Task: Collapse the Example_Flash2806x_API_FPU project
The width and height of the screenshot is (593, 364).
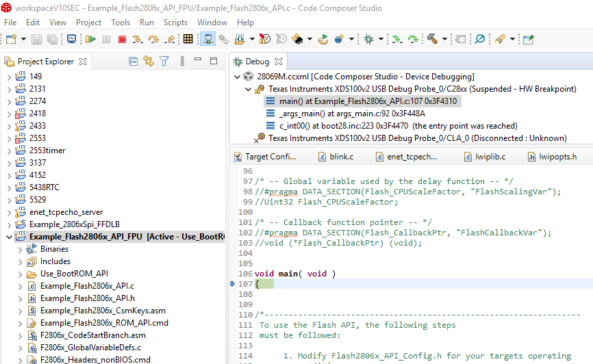Action: click(9, 237)
